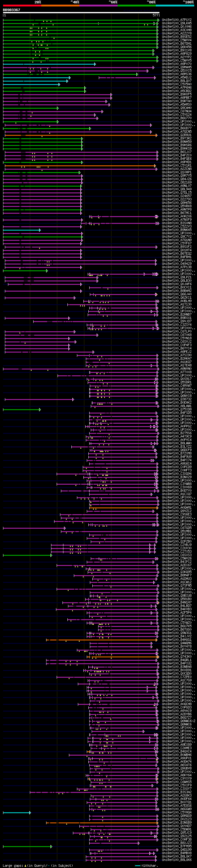Viewport: 197px width, 868px height.
Task: Click the UniRef100_B6TDH1 hit label
Action: pos(177,43)
